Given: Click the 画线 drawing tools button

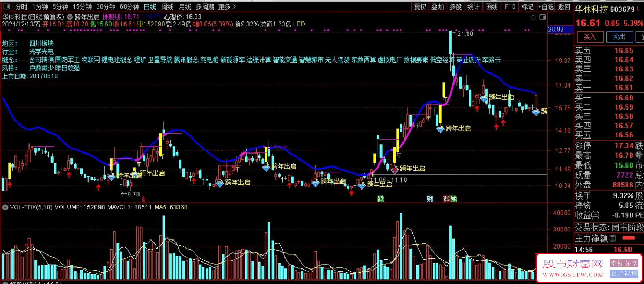Looking at the screenshot, I should [492, 7].
